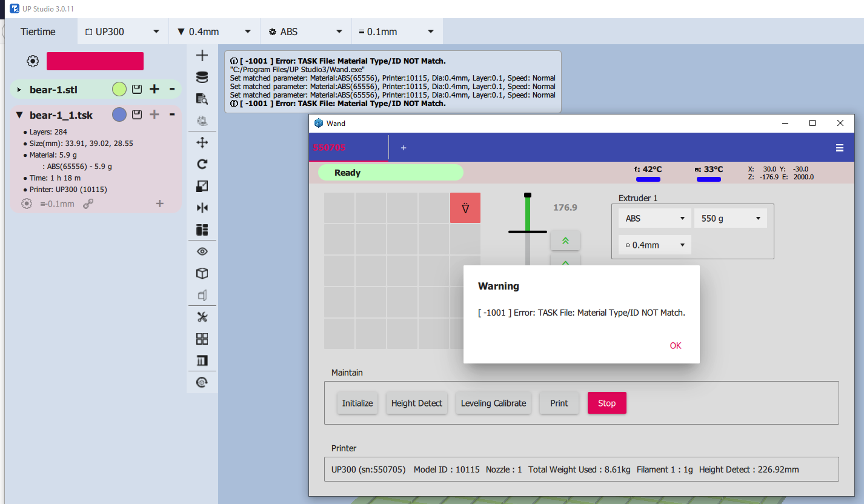
Task: Click the green Ready status bar
Action: pyautogui.click(x=391, y=173)
